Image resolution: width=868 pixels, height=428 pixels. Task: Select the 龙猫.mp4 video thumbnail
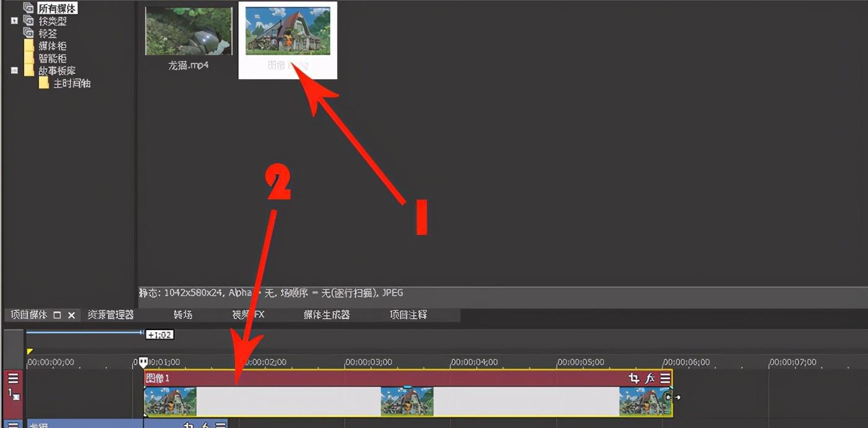click(x=188, y=31)
